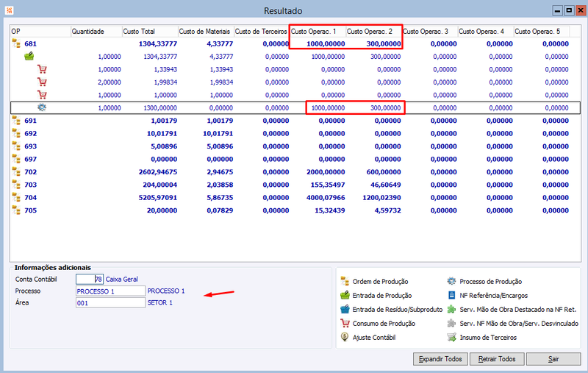Expand production order 704 row
The height and width of the screenshot is (373, 588).
point(16,197)
